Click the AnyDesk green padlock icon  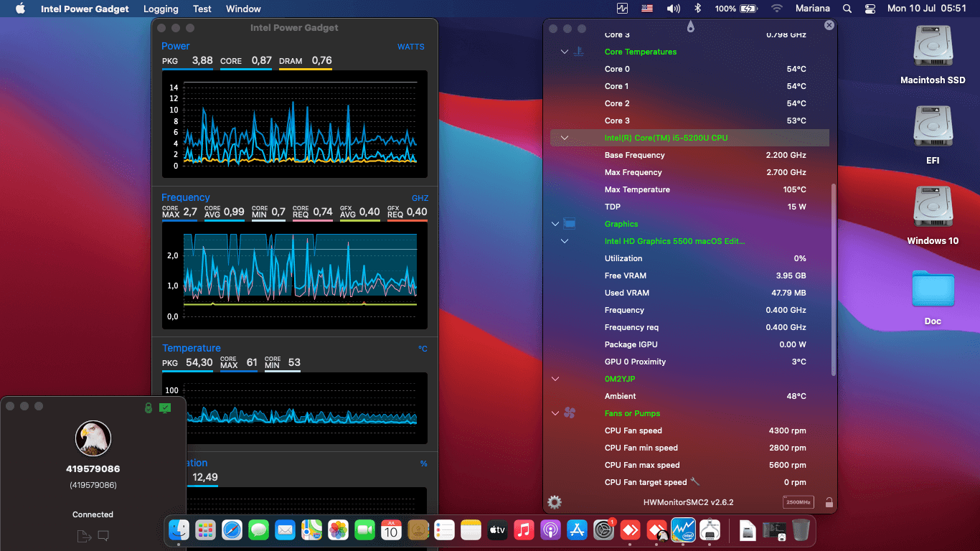point(149,408)
